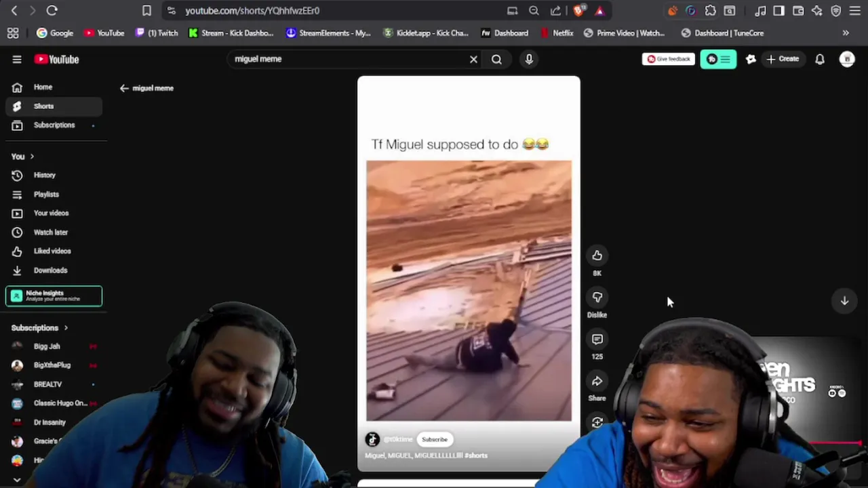
Task: Open the StreamElements bookmark
Action: click(x=328, y=33)
